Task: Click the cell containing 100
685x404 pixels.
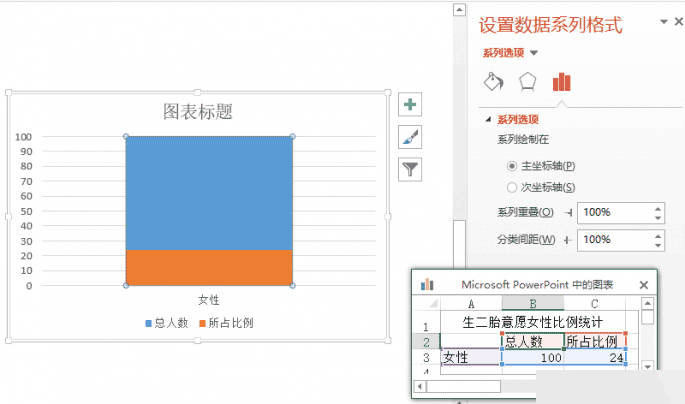Action: coord(533,358)
